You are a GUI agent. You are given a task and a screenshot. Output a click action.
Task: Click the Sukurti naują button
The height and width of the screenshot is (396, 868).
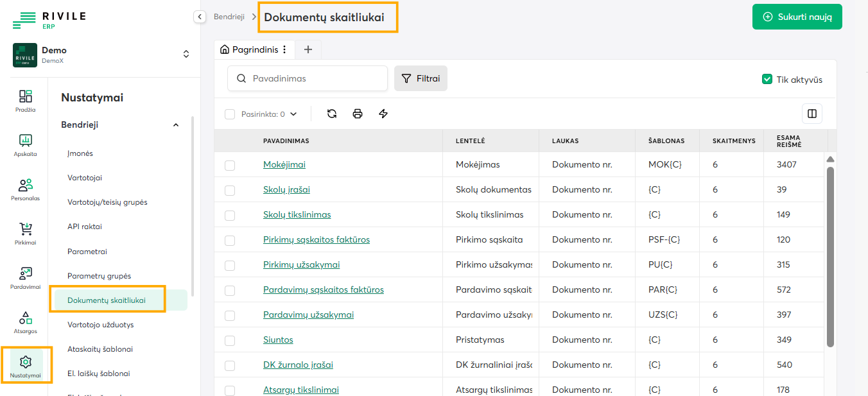point(797,17)
